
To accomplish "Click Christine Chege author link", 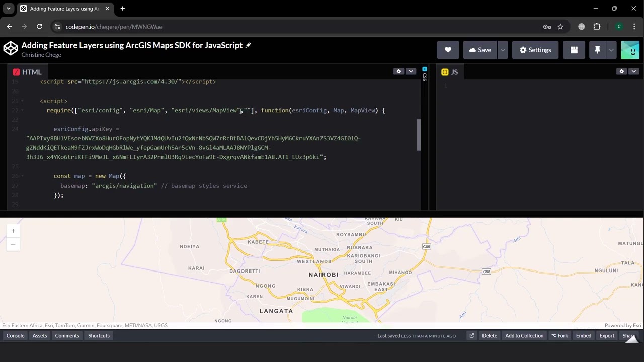I will pos(41,55).
